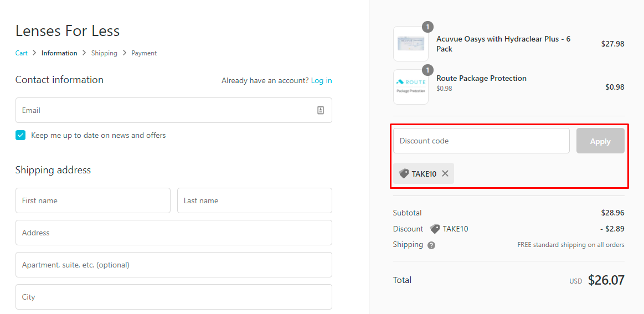Click the Acuvue Oasys product thumbnail
The image size is (644, 314).
coord(411,44)
